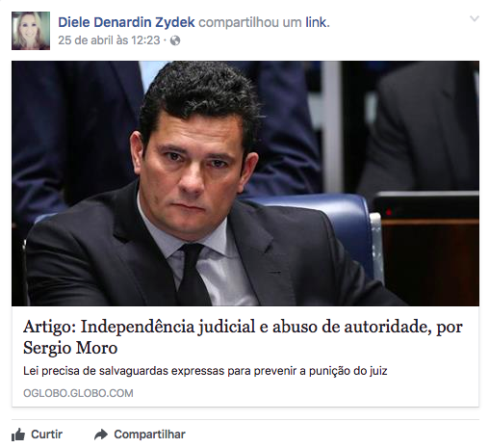The width and height of the screenshot is (489, 448).
Task: Click "Sergio Moro" in the headline's second line
Action: point(70,348)
